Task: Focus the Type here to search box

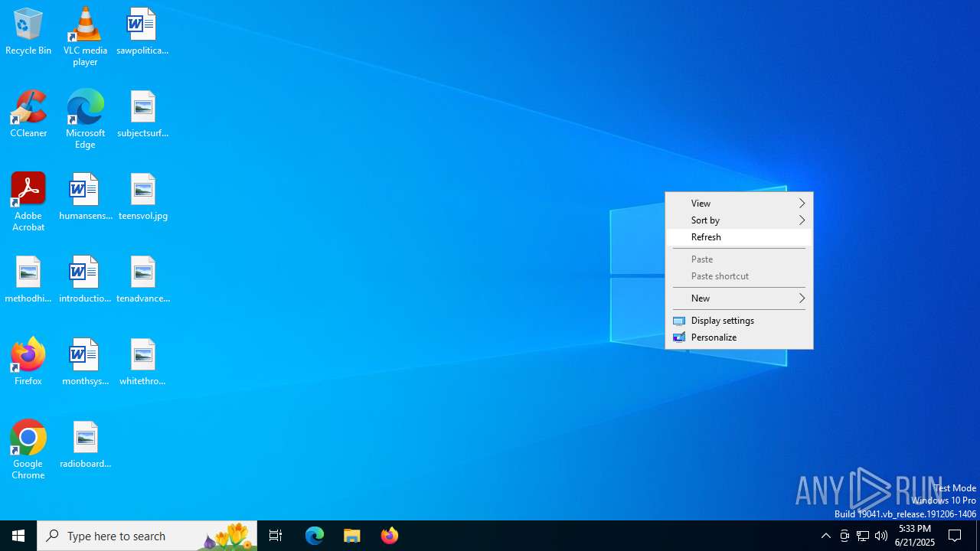Action: click(x=147, y=536)
